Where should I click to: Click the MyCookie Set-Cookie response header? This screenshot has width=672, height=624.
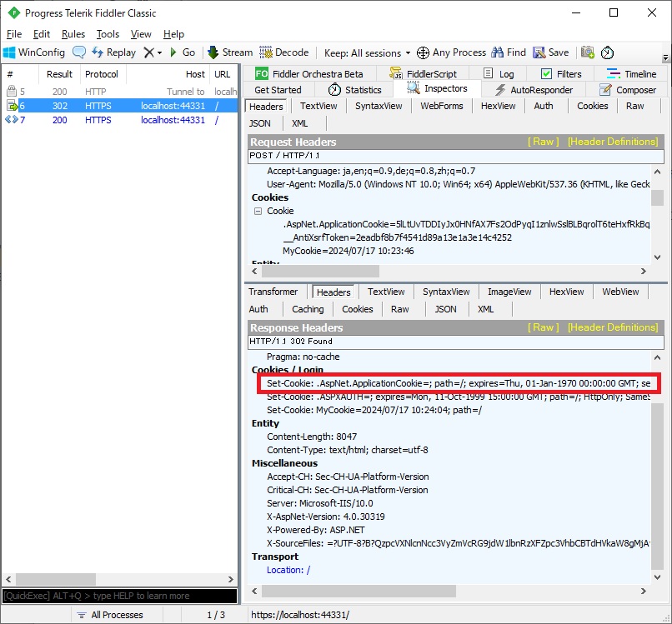point(374,410)
